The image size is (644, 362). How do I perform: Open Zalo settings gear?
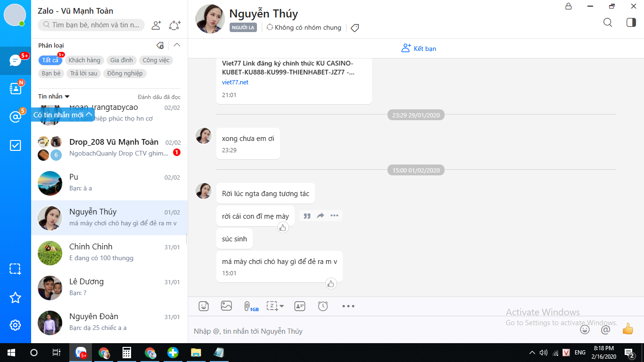click(16, 325)
